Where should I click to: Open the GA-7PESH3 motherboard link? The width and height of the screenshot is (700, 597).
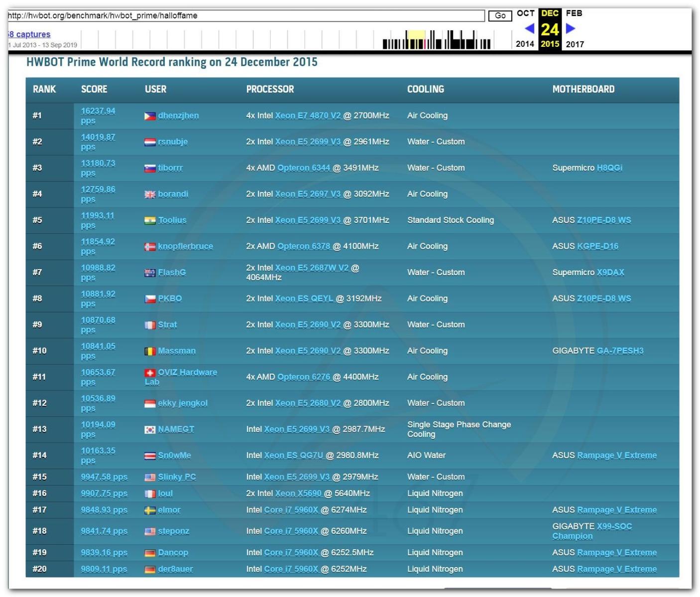click(620, 351)
